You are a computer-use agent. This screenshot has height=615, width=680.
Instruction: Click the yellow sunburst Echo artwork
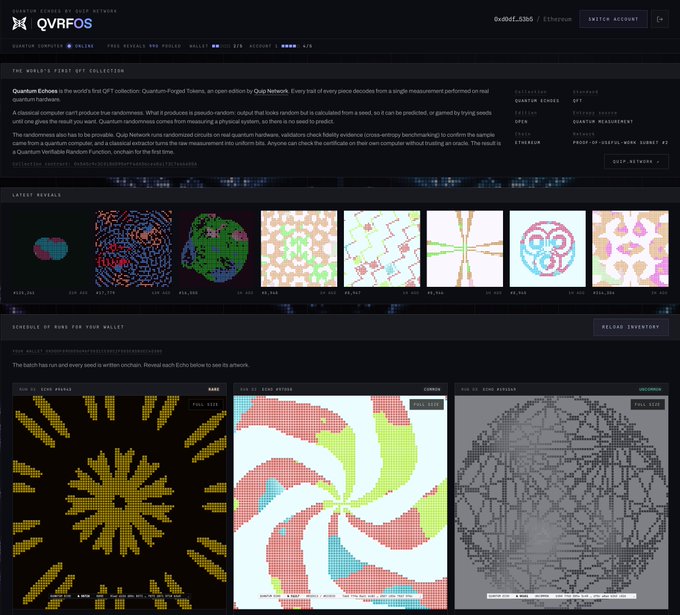pos(119,502)
